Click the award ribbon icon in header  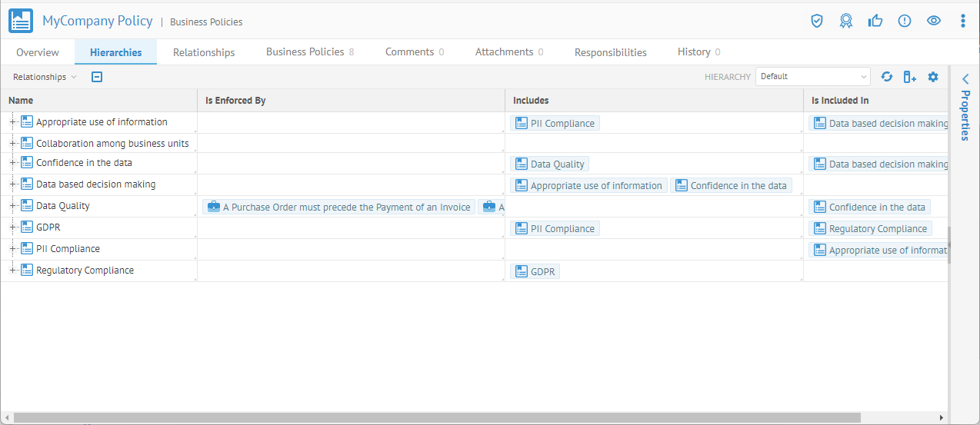click(846, 21)
